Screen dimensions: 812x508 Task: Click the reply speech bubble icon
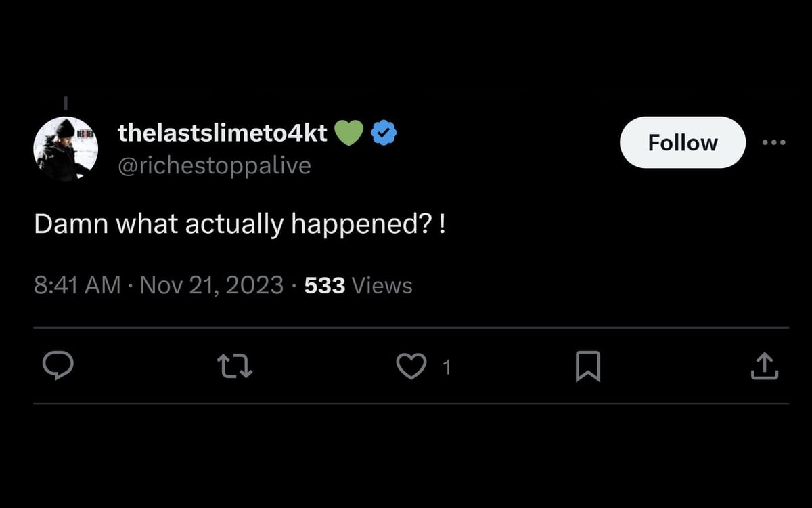(58, 366)
